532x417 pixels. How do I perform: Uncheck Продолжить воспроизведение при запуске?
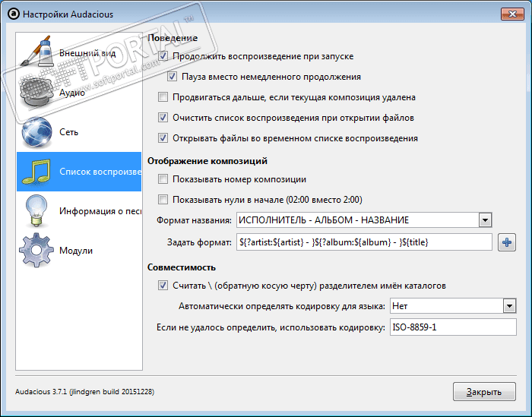[163, 56]
